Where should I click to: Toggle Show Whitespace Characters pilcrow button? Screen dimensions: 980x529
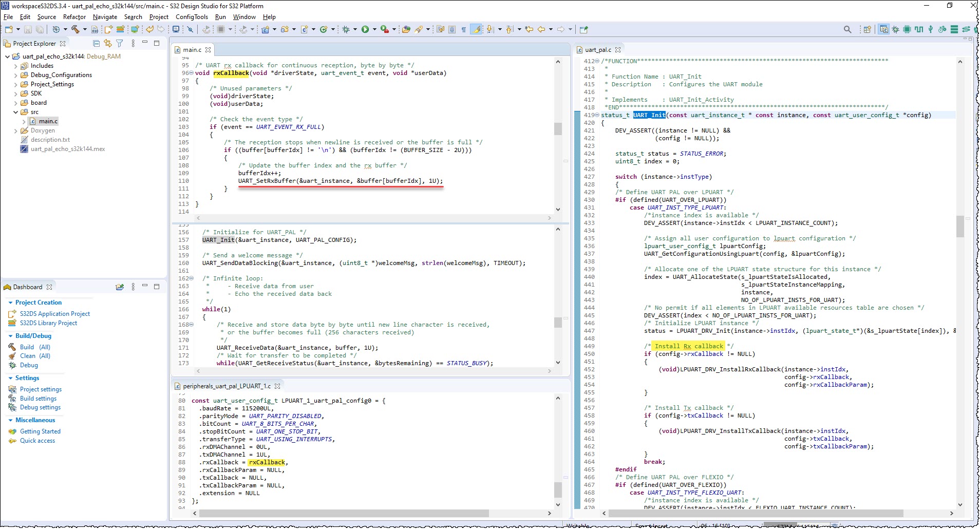tap(464, 29)
